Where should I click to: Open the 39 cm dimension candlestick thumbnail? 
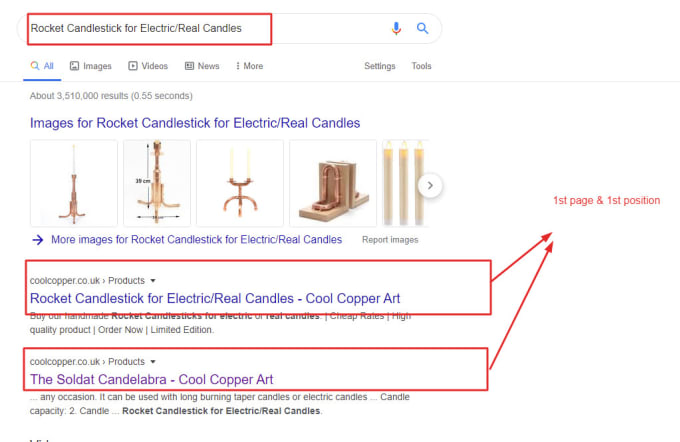[157, 182]
